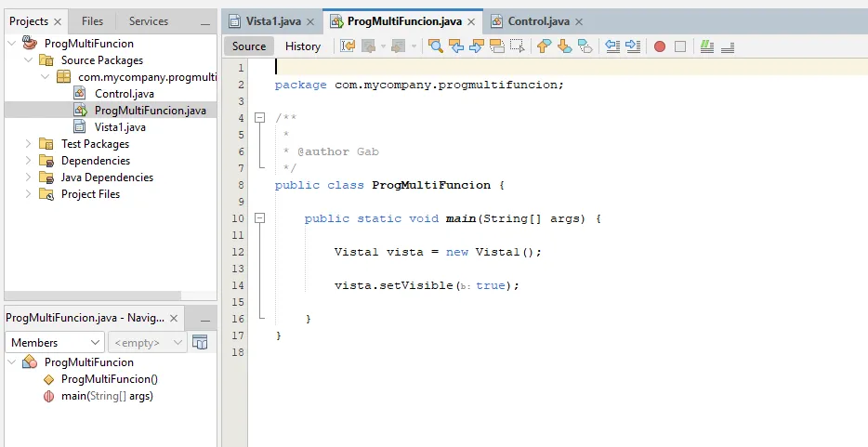The image size is (868, 447).
Task: Collapse the Javadoc comment fold marker
Action: pos(259,117)
